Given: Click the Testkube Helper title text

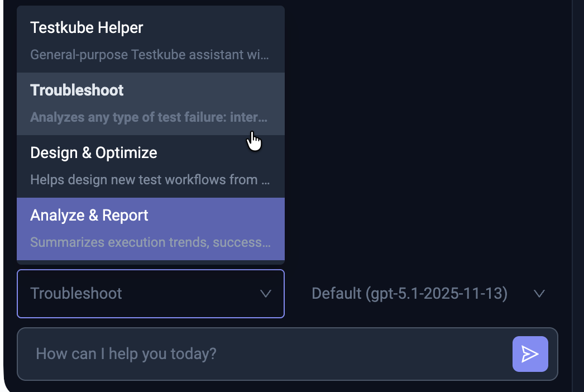Looking at the screenshot, I should pyautogui.click(x=86, y=27).
